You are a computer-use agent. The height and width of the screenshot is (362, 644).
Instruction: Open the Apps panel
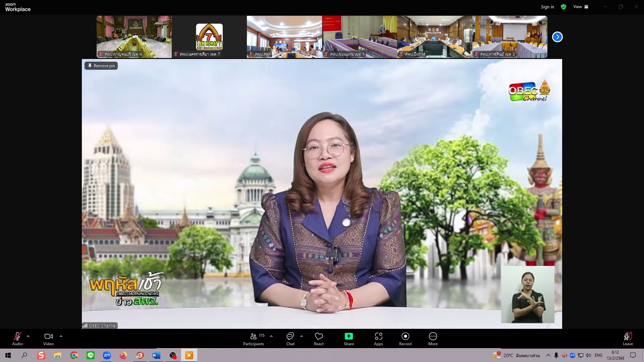pos(379,336)
